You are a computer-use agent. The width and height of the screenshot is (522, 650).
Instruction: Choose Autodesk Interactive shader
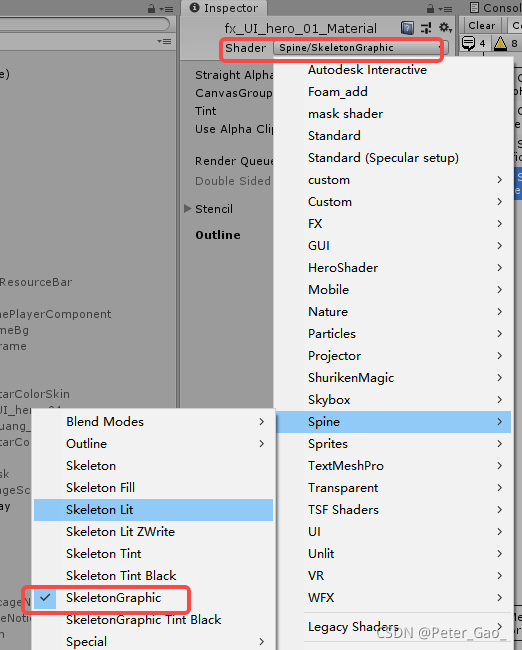[393, 70]
